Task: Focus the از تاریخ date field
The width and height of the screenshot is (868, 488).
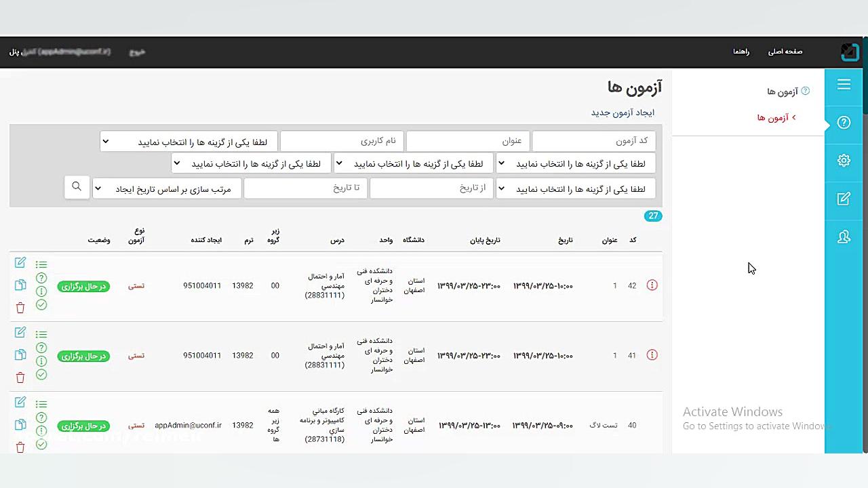Action: coord(431,188)
